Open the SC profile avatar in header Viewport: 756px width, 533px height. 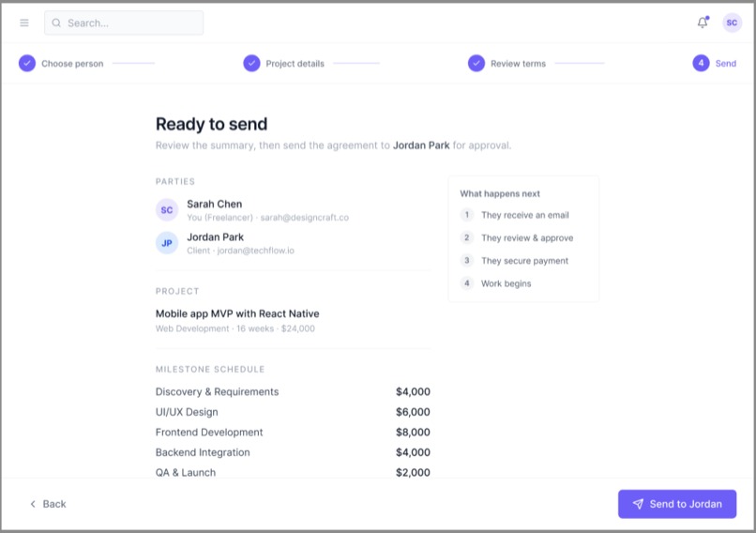732,23
